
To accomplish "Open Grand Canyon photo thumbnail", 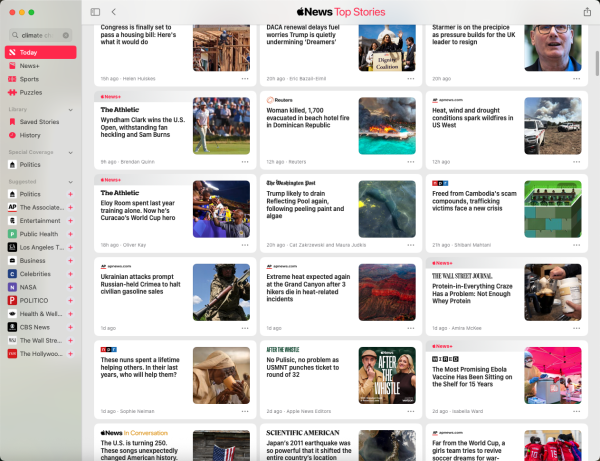I will (x=387, y=292).
